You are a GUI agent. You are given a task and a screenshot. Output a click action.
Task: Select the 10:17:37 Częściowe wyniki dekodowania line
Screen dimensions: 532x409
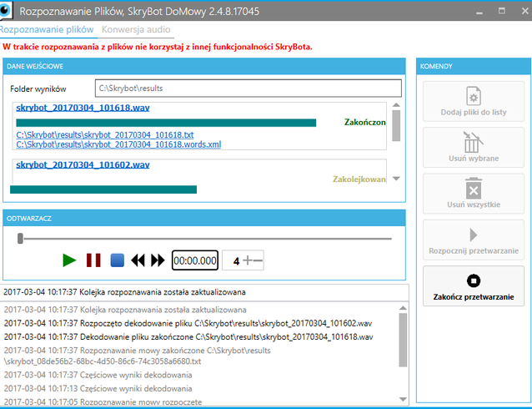coord(98,375)
